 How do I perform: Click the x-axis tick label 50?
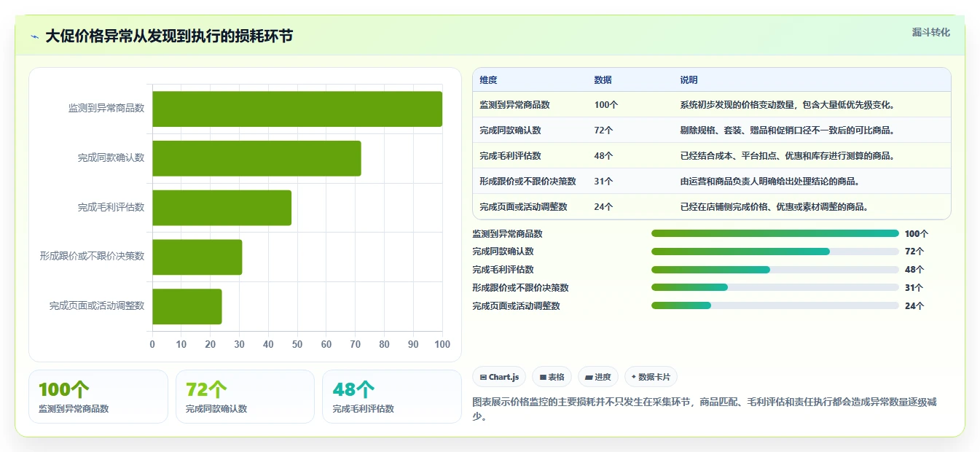point(297,344)
